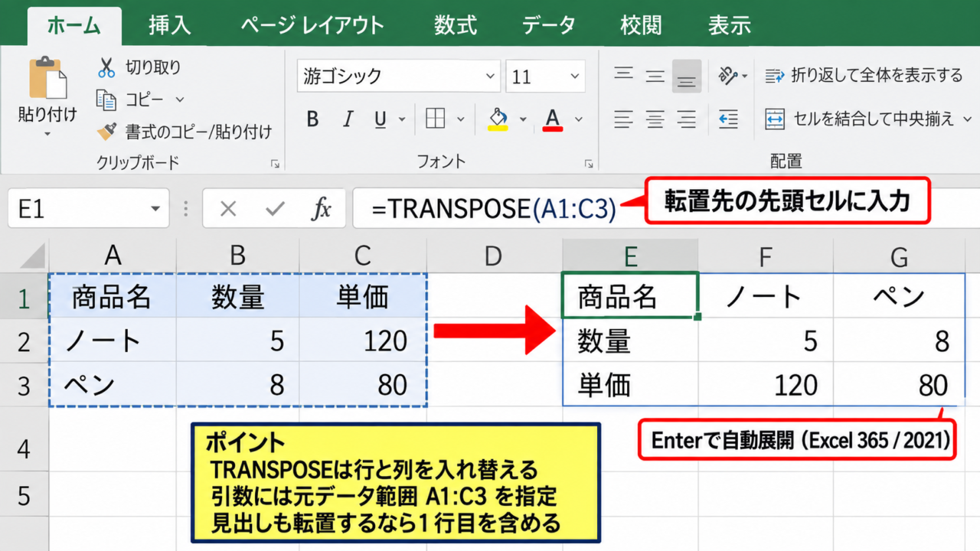This screenshot has height=551, width=980.
Task: Select row 1 header
Action: coord(24,296)
